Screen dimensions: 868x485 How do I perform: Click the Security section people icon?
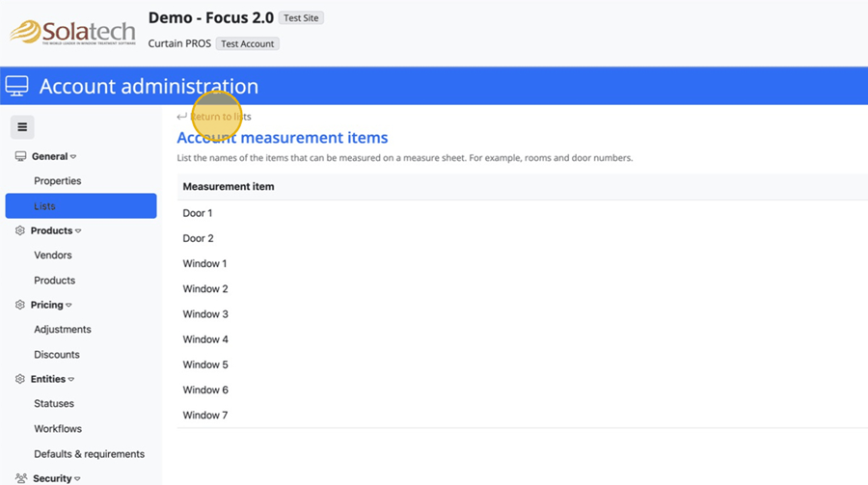coord(20,478)
